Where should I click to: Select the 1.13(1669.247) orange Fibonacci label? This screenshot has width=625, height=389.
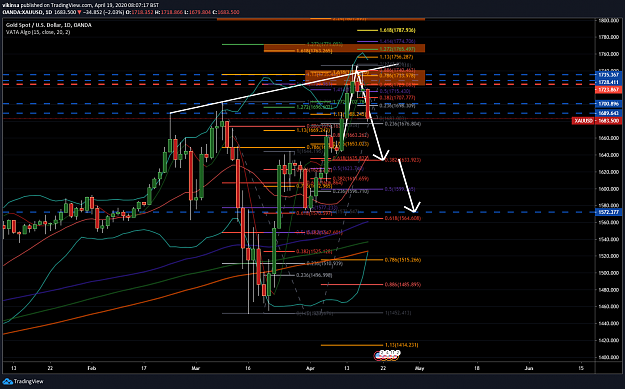313,130
